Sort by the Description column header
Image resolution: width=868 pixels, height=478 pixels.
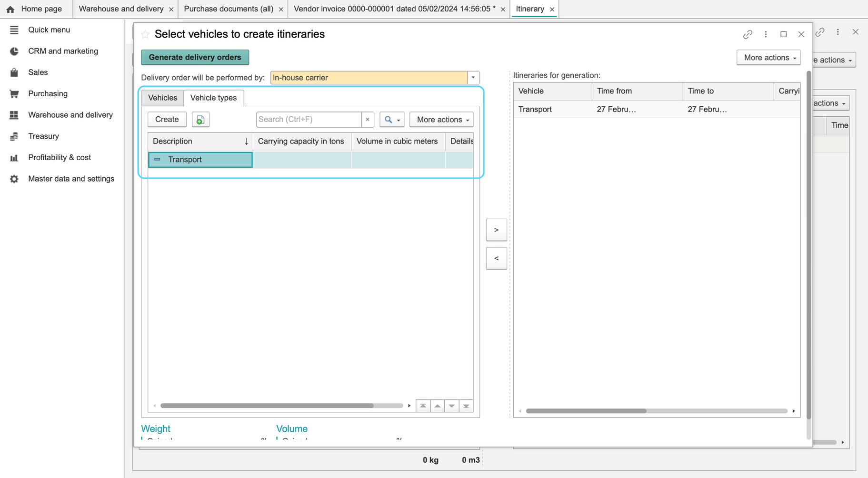[x=200, y=141]
